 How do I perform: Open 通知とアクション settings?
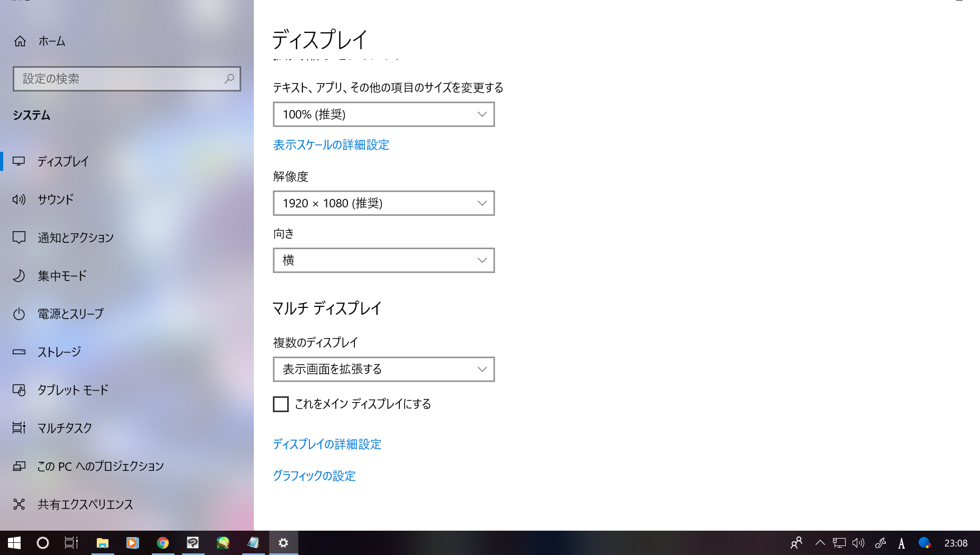click(127, 238)
